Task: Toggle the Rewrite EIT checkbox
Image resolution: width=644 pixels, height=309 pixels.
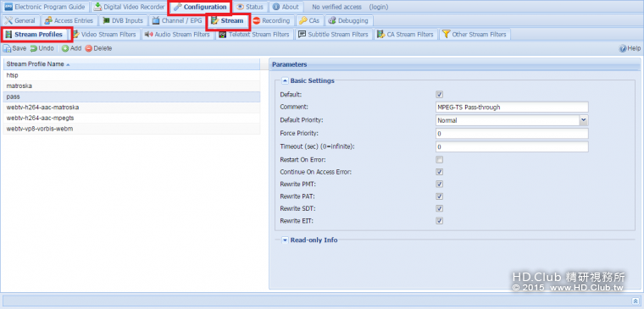Action: pos(440,221)
